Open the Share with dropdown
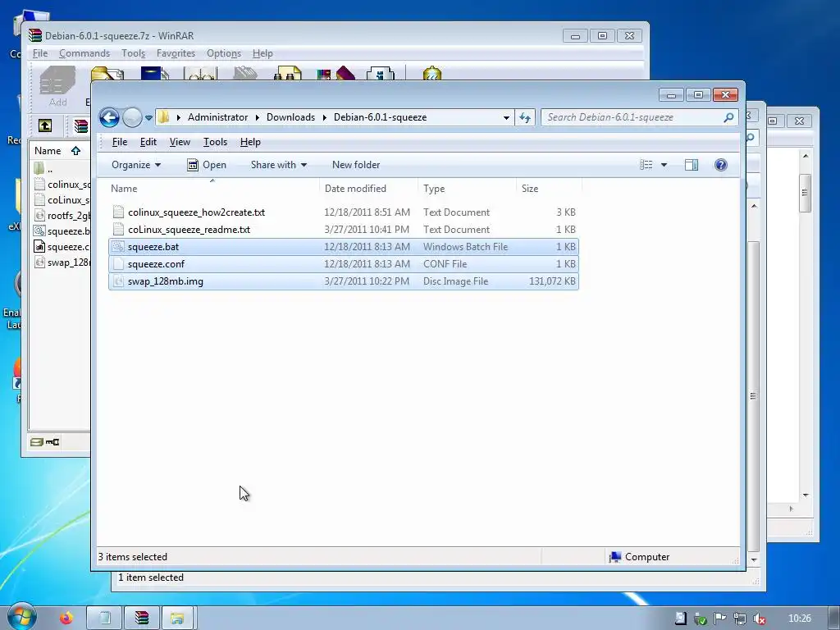 [x=279, y=164]
